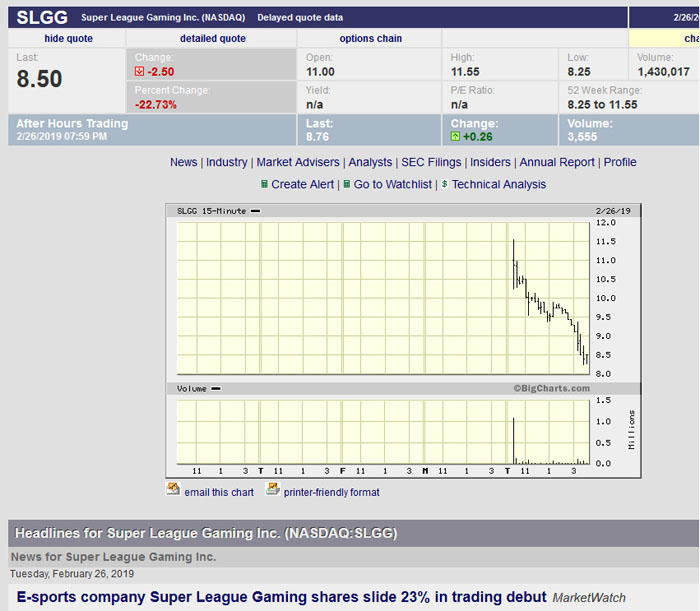Viewport: 700px width, 611px height.
Task: Click the low price 8.25
Action: (579, 72)
